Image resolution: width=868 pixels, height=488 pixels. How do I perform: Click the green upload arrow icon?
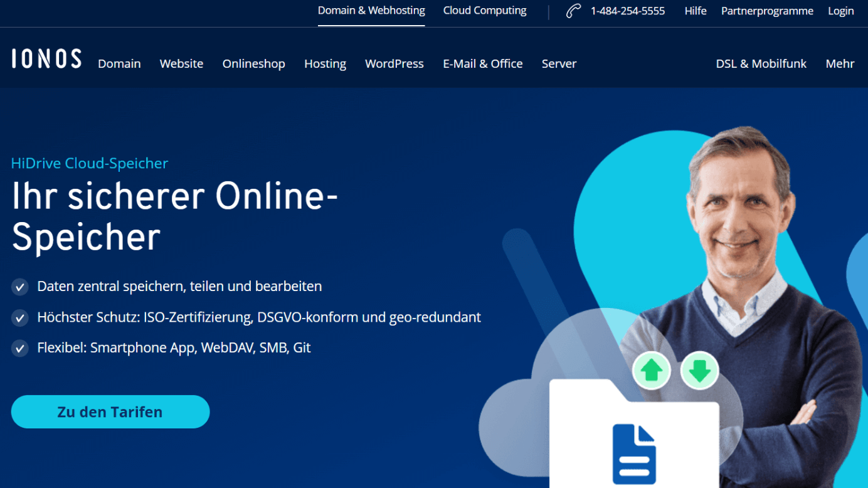pos(652,371)
